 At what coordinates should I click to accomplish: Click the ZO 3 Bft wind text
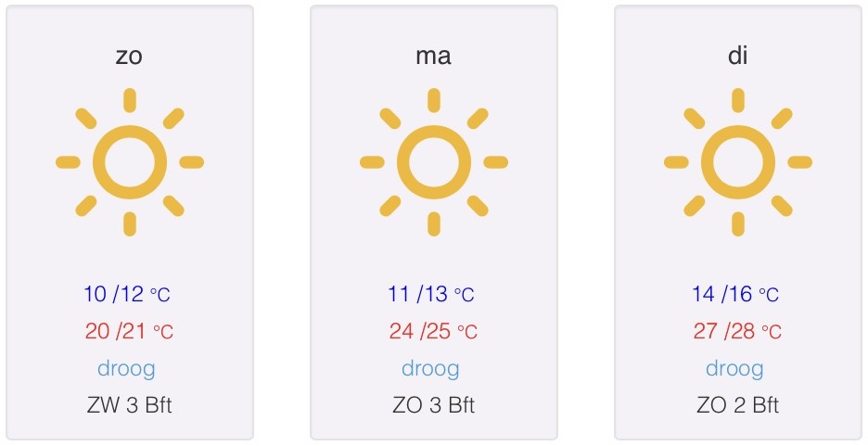(x=433, y=405)
